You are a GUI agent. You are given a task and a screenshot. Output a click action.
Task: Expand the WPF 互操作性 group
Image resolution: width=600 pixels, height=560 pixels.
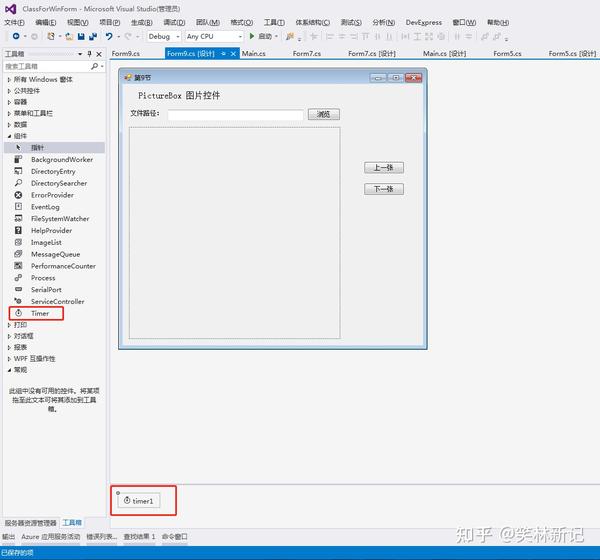[9, 359]
